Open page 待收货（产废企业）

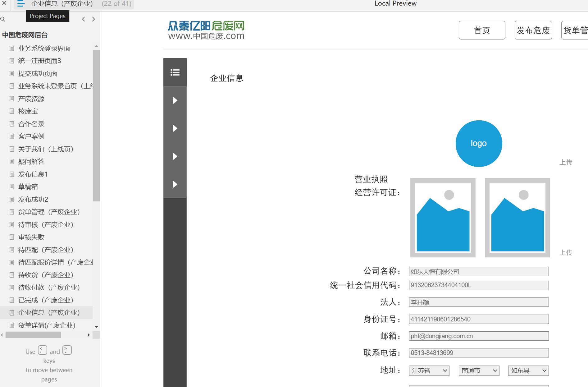(x=46, y=275)
